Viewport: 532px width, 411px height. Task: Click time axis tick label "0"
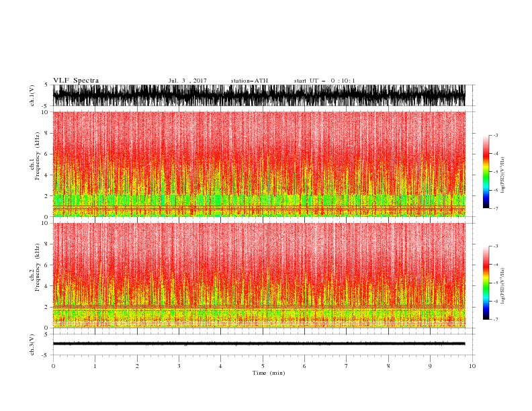click(53, 366)
